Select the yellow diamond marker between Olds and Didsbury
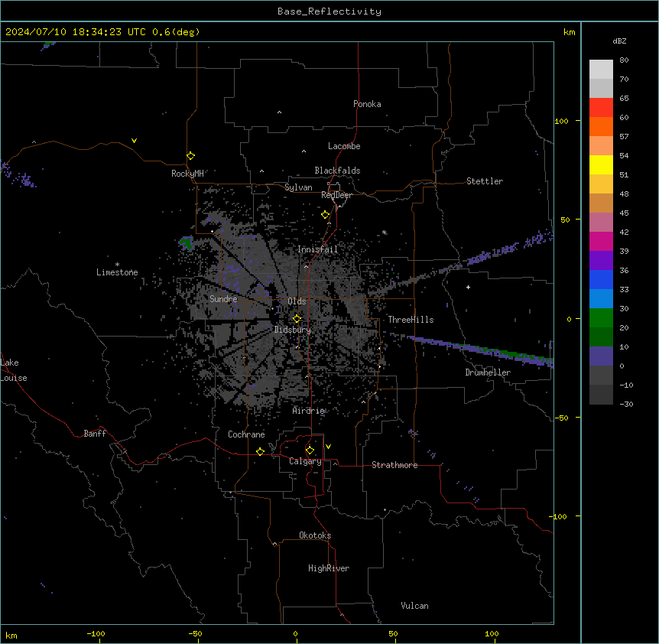659x644 pixels. tap(297, 319)
